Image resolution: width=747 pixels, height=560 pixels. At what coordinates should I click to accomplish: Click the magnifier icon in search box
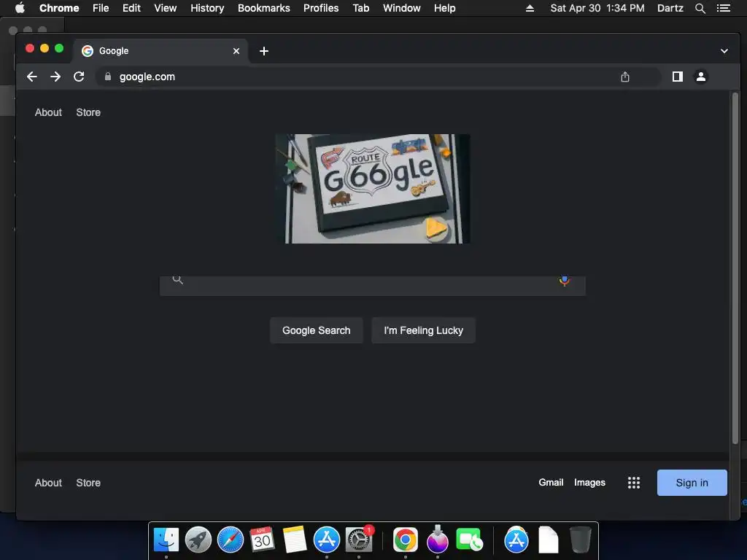[178, 280]
